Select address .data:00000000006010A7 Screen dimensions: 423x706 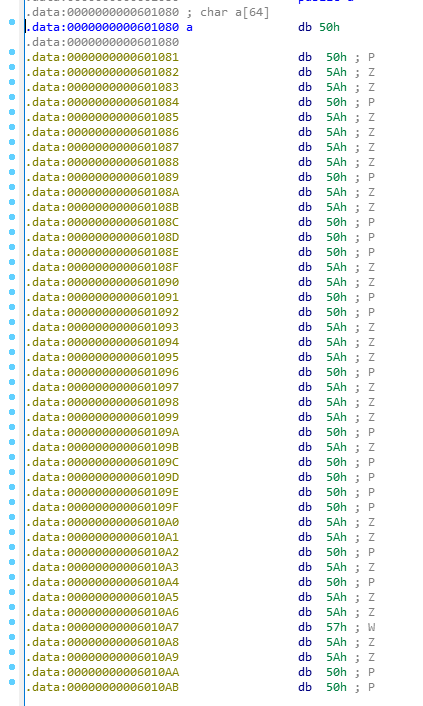coord(102,627)
